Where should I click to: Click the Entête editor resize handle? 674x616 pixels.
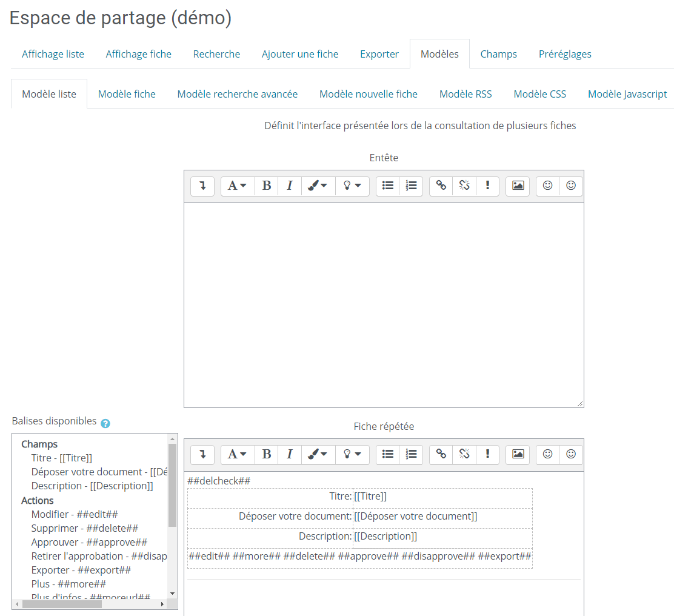click(x=580, y=404)
